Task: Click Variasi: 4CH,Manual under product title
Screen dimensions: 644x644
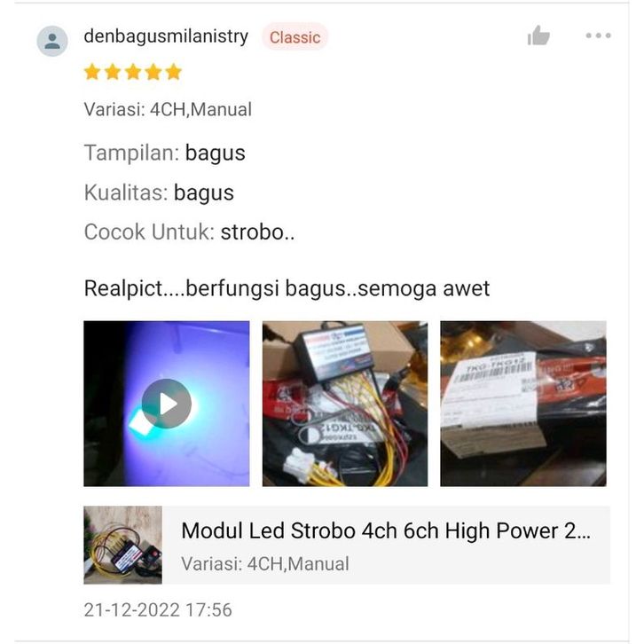Action: pos(265,563)
